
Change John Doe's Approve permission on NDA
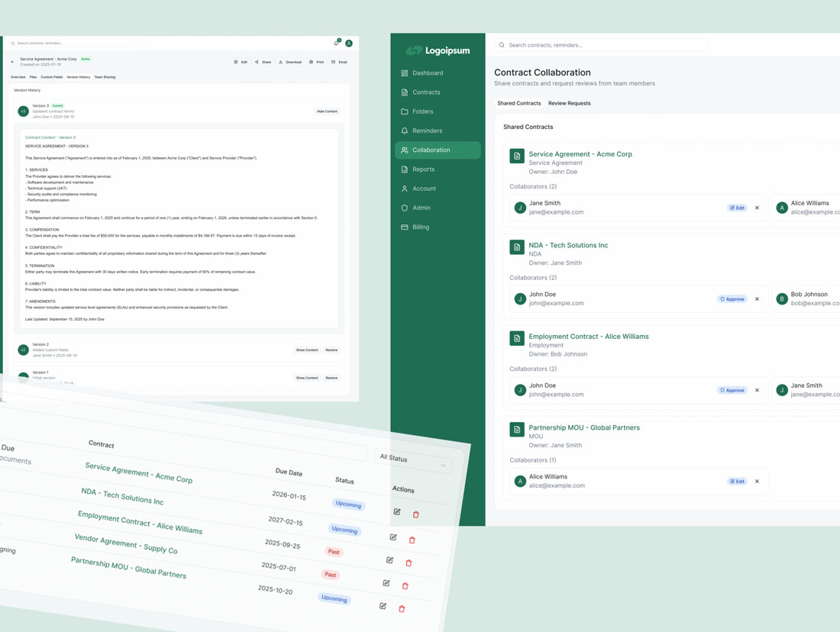point(732,299)
